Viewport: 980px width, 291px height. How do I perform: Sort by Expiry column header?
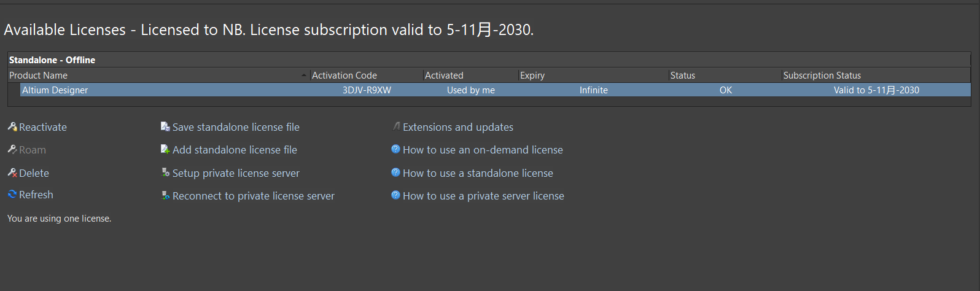(x=594, y=75)
